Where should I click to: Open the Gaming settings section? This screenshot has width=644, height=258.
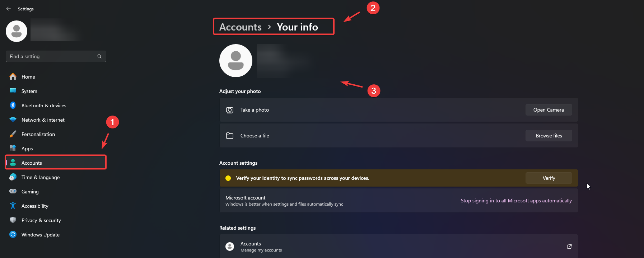coord(30,192)
